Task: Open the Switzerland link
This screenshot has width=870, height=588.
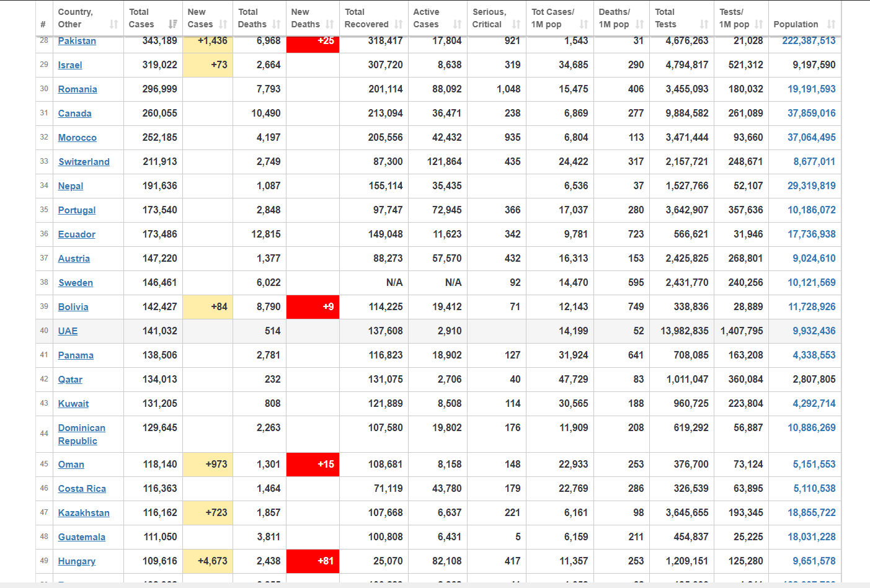Action: click(x=84, y=162)
